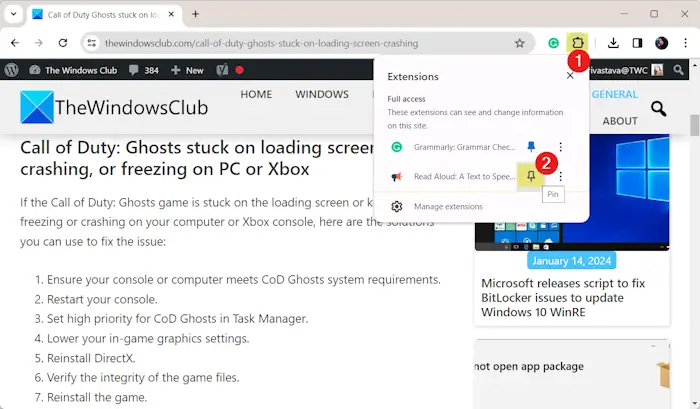Bookmark this page with the star

519,43
